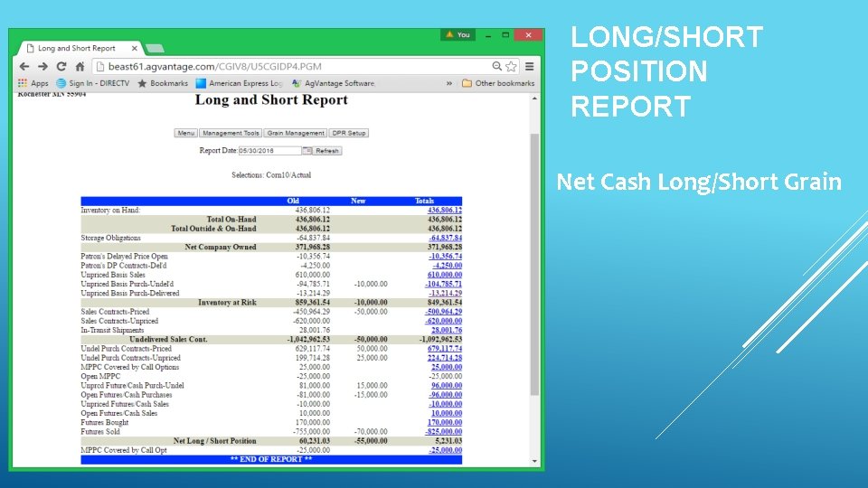Select the Long and Short Report tab
The image size is (868, 488).
(76, 48)
